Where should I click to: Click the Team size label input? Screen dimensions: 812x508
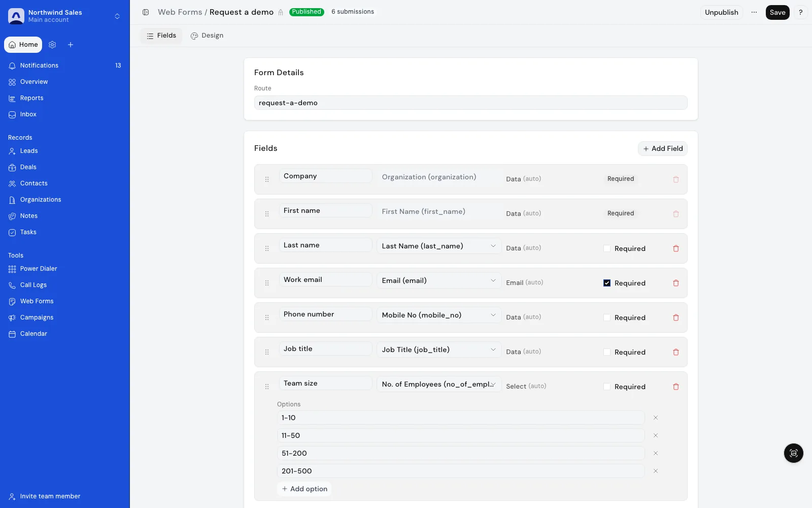[x=325, y=383]
